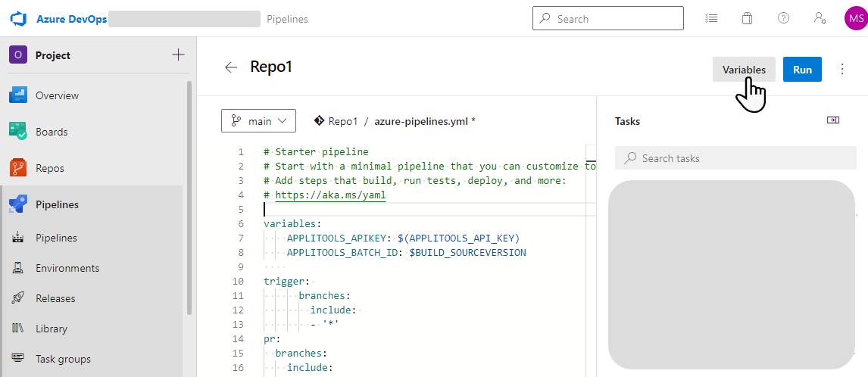Open the Variables button
Screen dimensions: 868x377
(743, 69)
